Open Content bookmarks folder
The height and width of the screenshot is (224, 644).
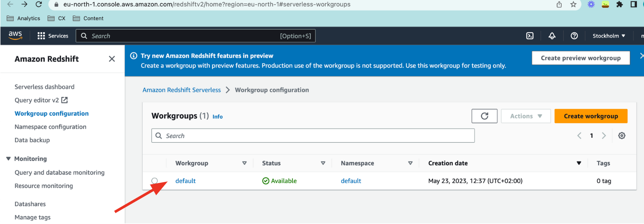coord(88,18)
